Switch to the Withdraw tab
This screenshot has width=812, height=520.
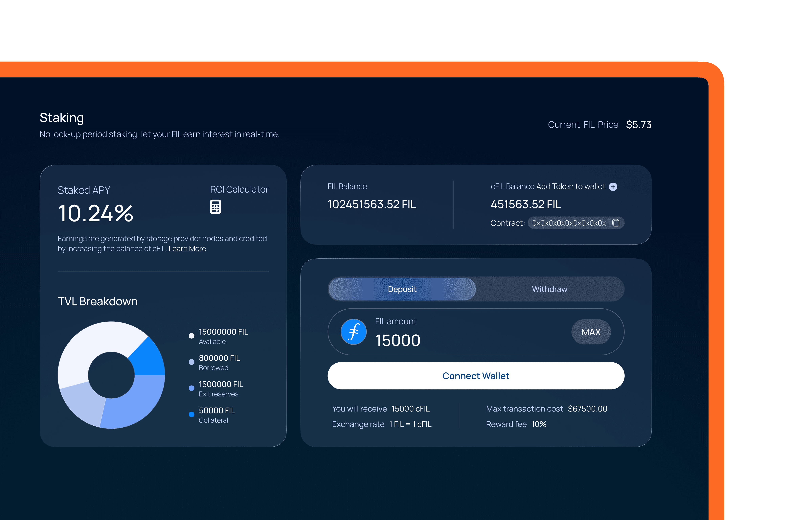[549, 289]
